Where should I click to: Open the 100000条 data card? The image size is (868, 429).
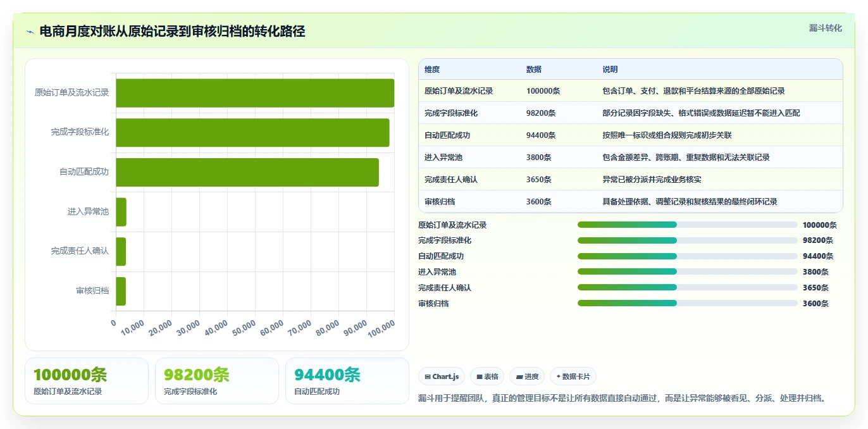tap(87, 381)
